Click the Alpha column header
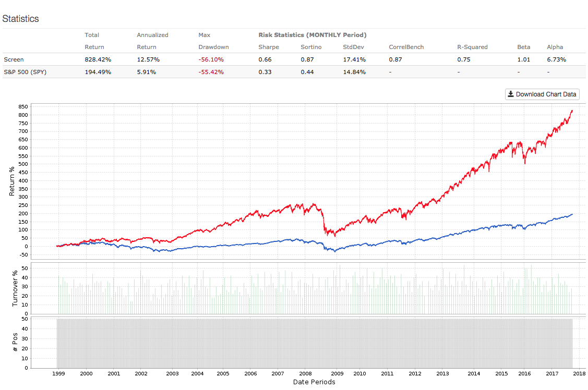 (555, 47)
